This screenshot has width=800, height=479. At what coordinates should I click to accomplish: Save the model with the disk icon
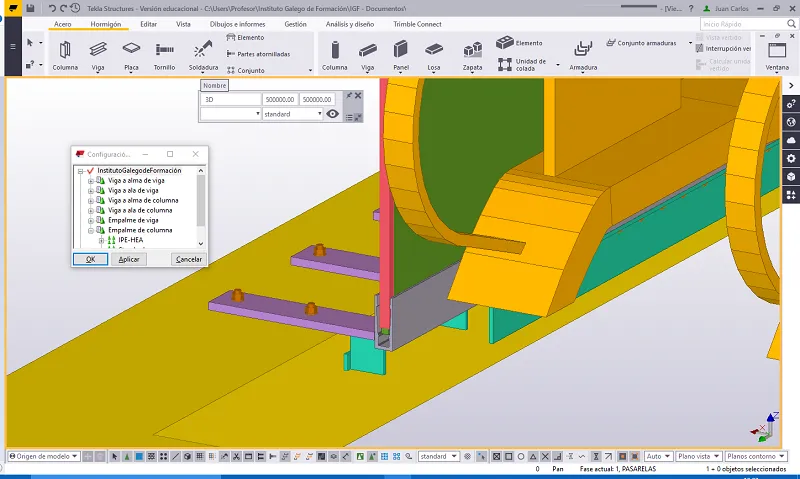point(31,8)
